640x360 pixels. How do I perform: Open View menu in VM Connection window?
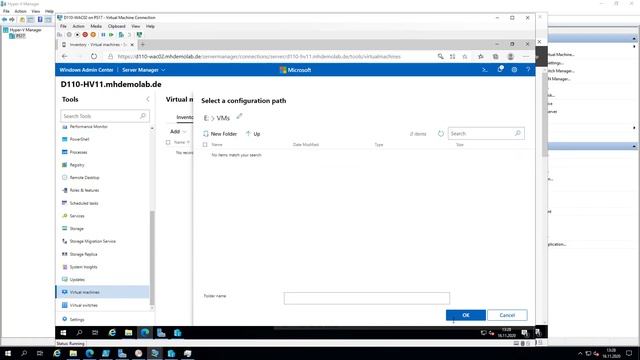(136, 26)
